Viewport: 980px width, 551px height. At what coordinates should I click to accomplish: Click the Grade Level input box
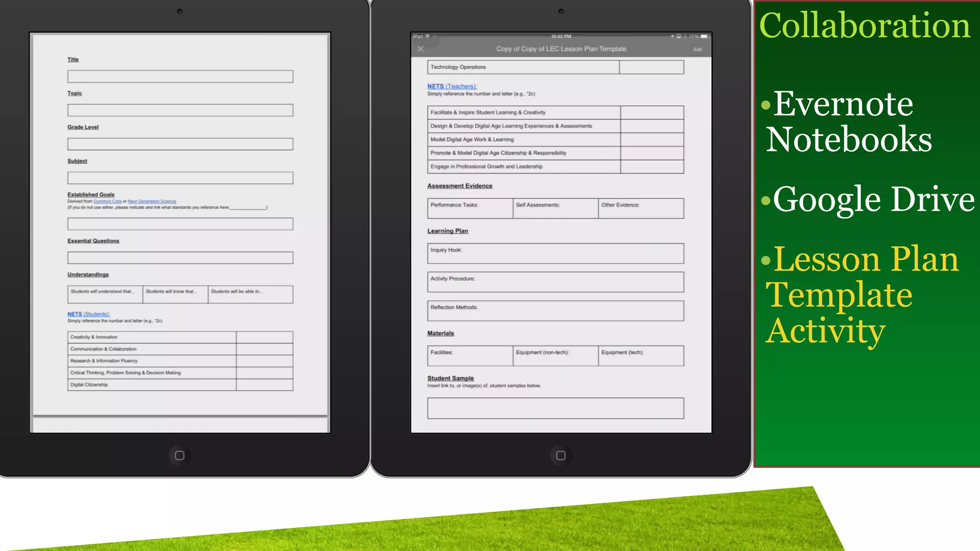click(180, 144)
